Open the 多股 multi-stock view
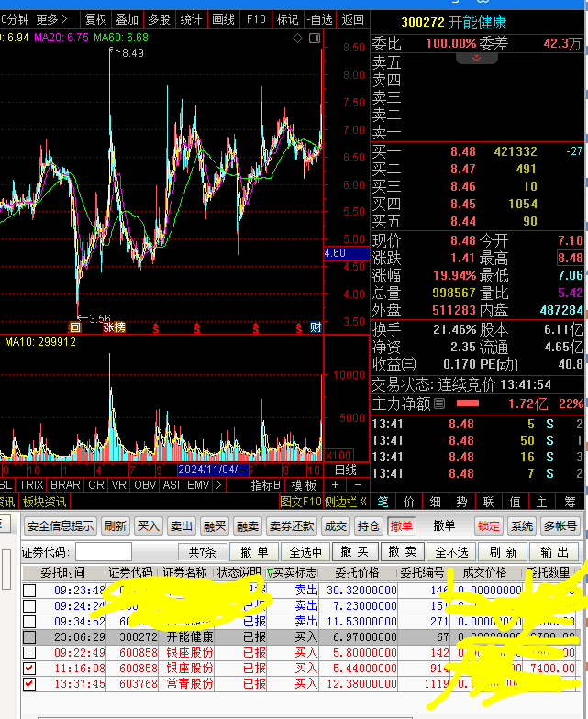 160,20
